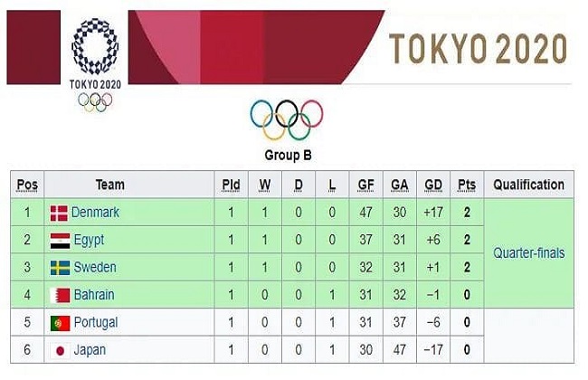Click the GD column header abbreviation
588x380 pixels.
point(433,185)
